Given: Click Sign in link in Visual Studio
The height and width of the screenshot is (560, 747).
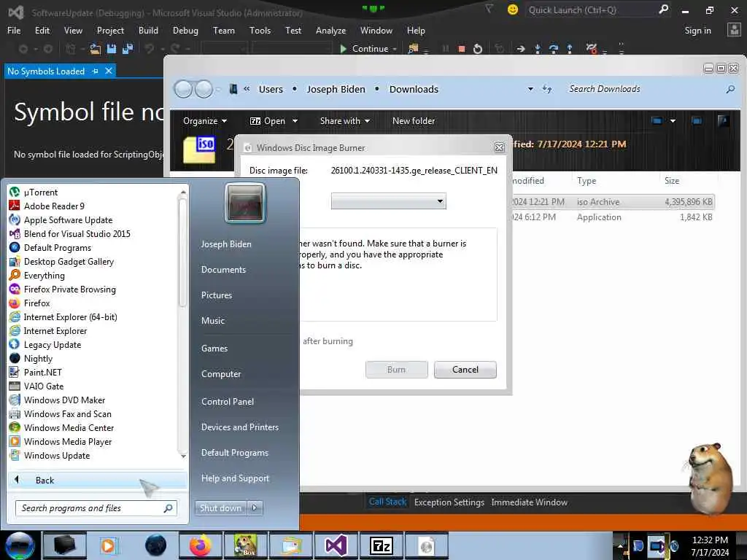Looking at the screenshot, I should (697, 31).
